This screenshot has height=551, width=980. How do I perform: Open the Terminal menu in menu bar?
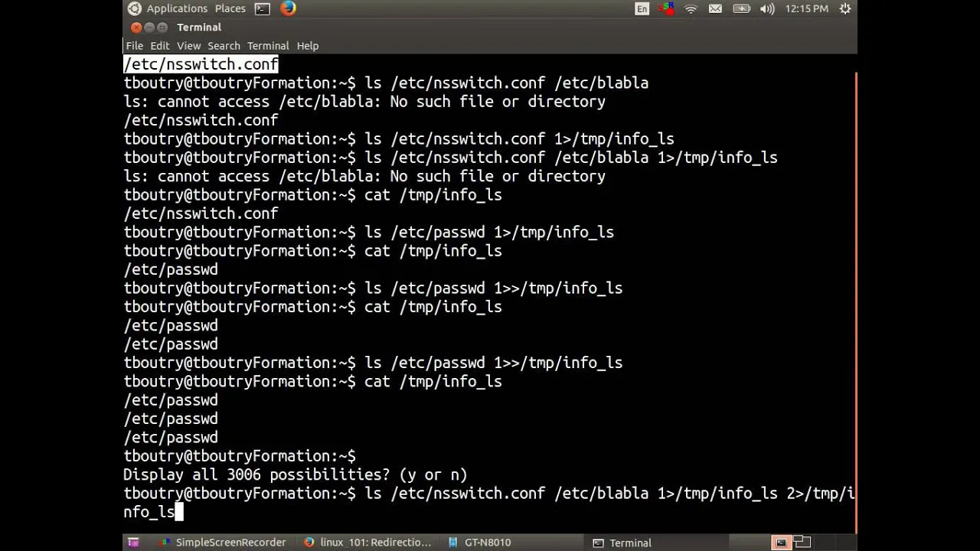(x=268, y=46)
